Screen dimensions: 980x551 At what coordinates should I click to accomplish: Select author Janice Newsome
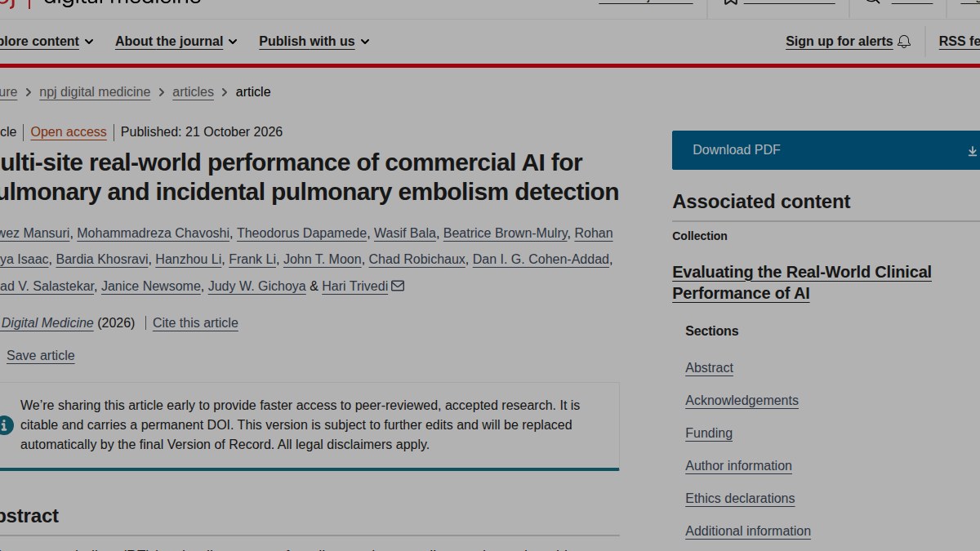point(151,286)
